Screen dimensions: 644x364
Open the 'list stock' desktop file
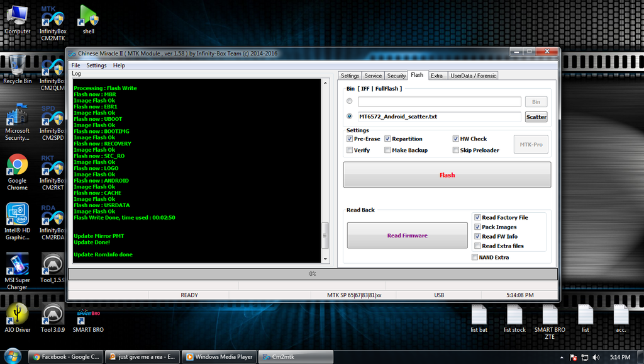point(514,319)
